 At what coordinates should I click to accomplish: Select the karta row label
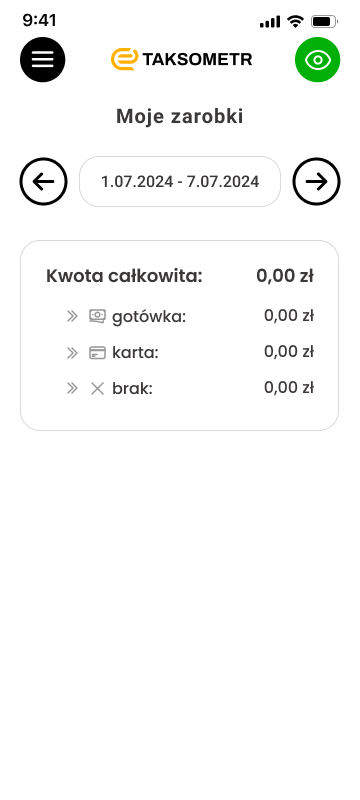click(x=136, y=353)
